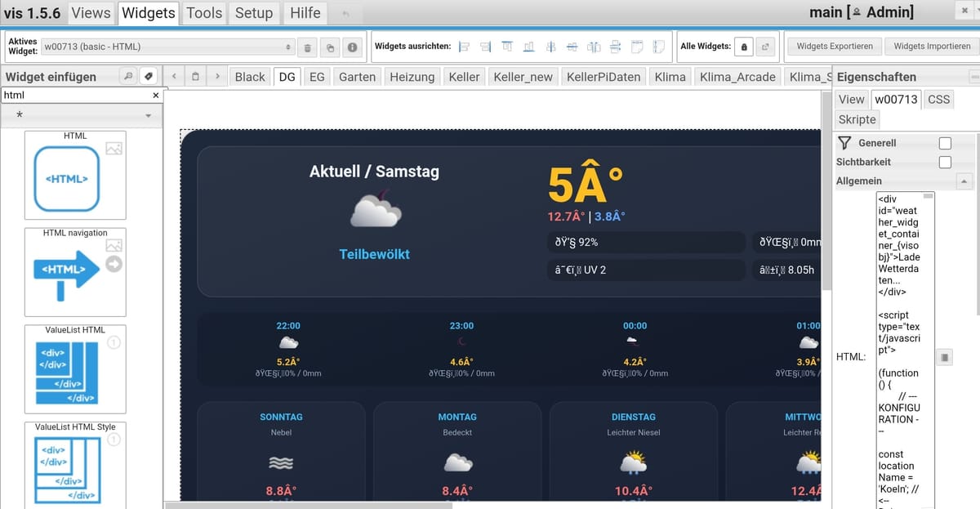Click the tag icon beside Widget einfügen
Image resolution: width=980 pixels, height=509 pixels.
[x=148, y=76]
